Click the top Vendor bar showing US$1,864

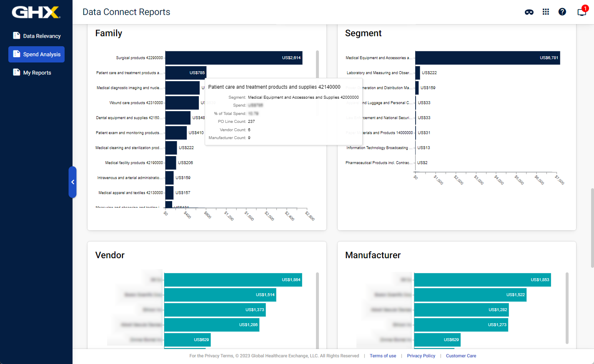coord(233,279)
